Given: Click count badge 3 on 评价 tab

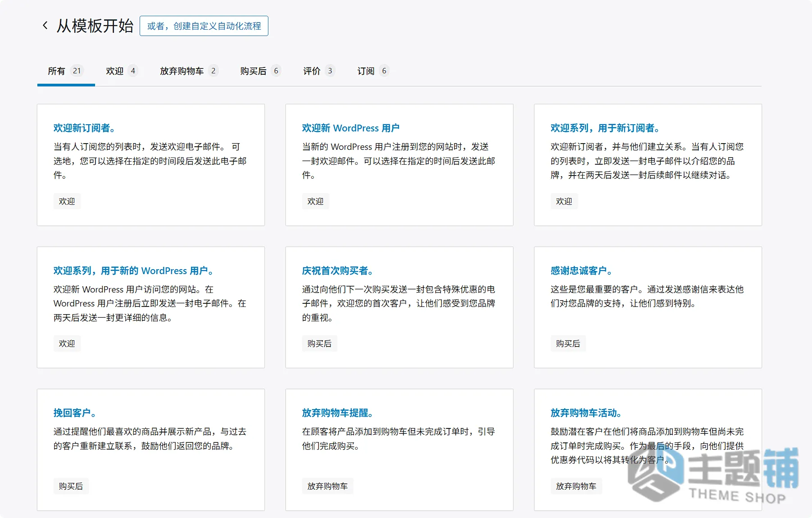Looking at the screenshot, I should (330, 71).
